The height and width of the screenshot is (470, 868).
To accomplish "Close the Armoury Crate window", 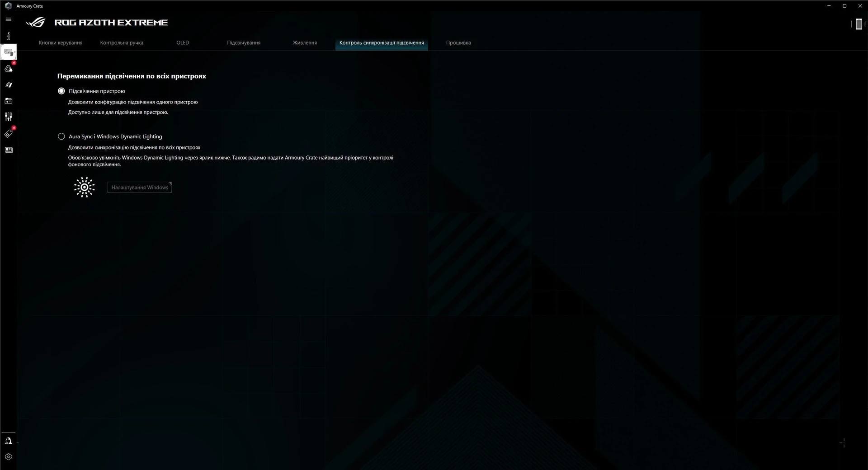I will coord(860,6).
